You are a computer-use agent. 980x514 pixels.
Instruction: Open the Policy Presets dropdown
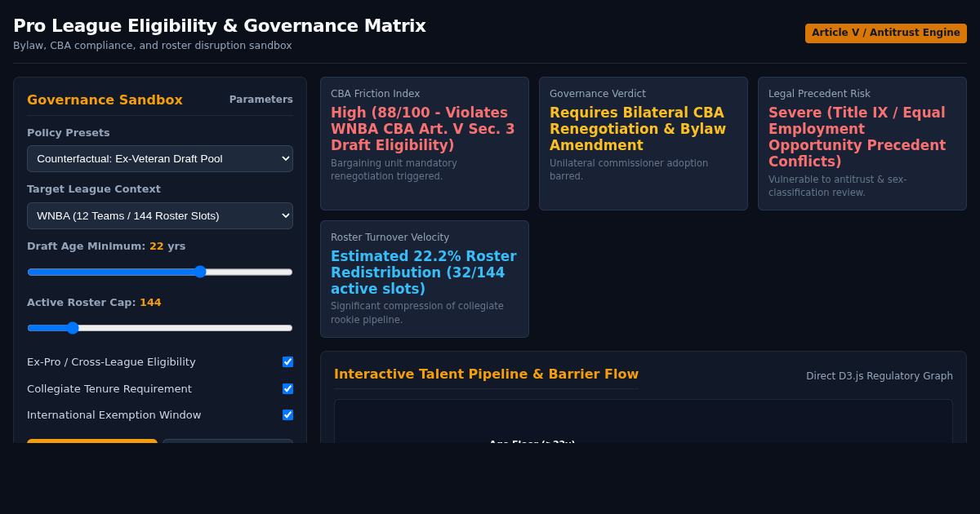coord(160,158)
